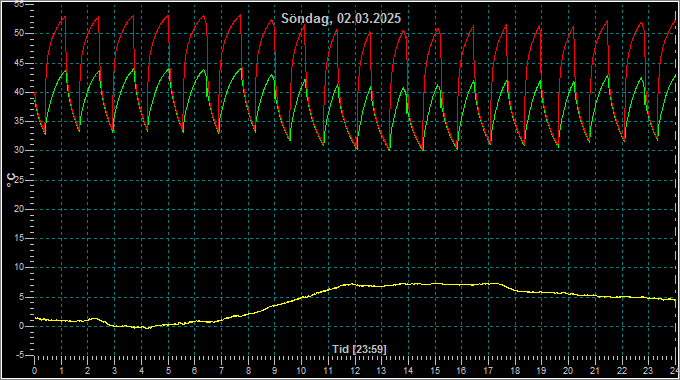Screen dimensions: 680x380
Task: Click the Tid [23:59] time label
Action: (x=359, y=349)
